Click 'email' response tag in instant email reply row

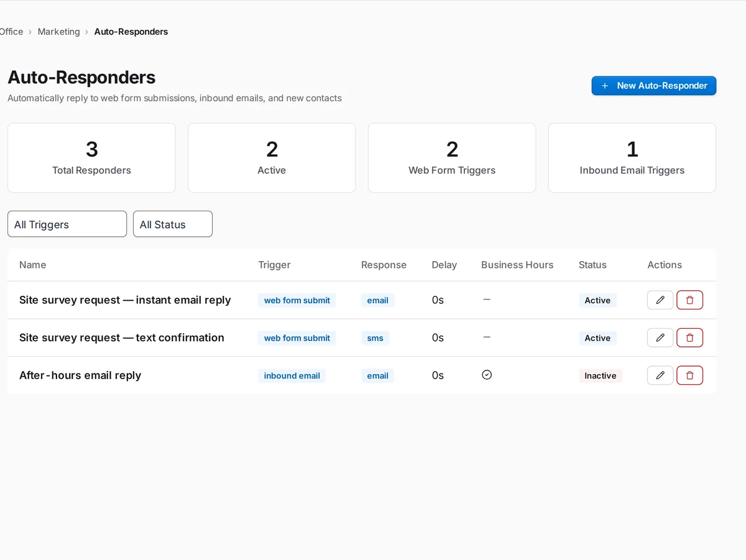tap(377, 300)
